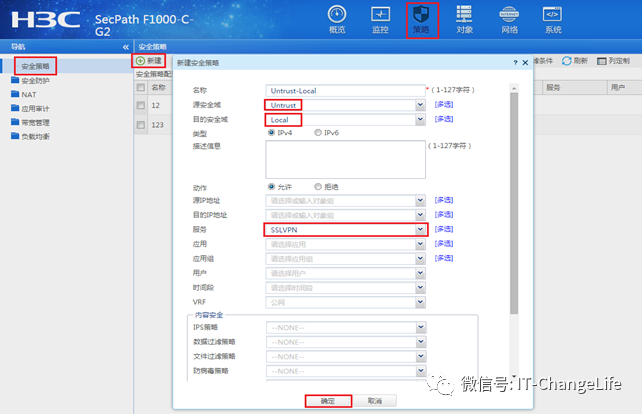Click the scrollbar up arrow in dialog

pos(514,88)
